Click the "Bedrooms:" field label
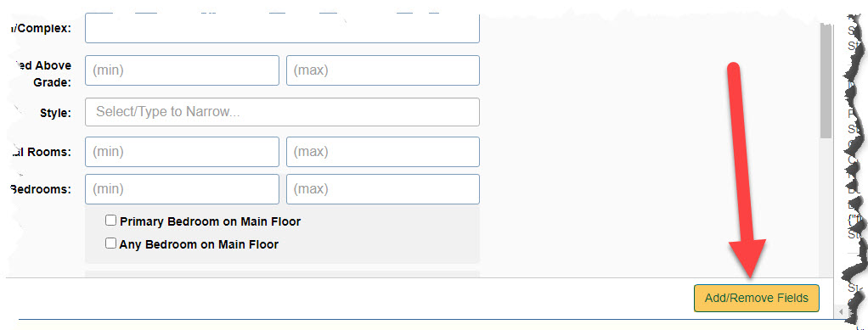 (41, 189)
